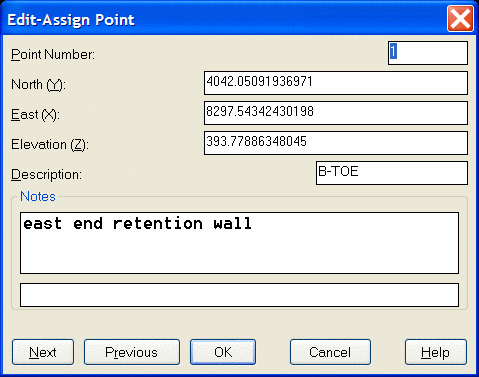The width and height of the screenshot is (479, 377).
Task: Edit the Description field containing B-TOE
Action: tap(392, 173)
